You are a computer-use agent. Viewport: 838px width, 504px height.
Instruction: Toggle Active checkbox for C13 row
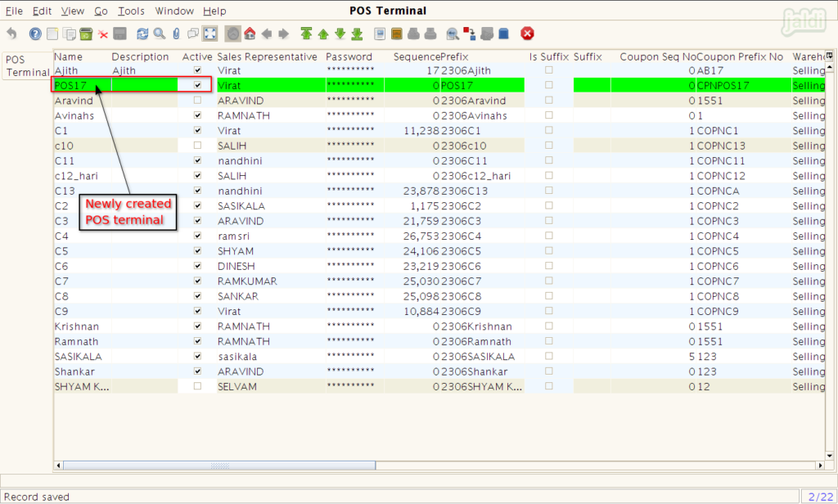click(198, 191)
